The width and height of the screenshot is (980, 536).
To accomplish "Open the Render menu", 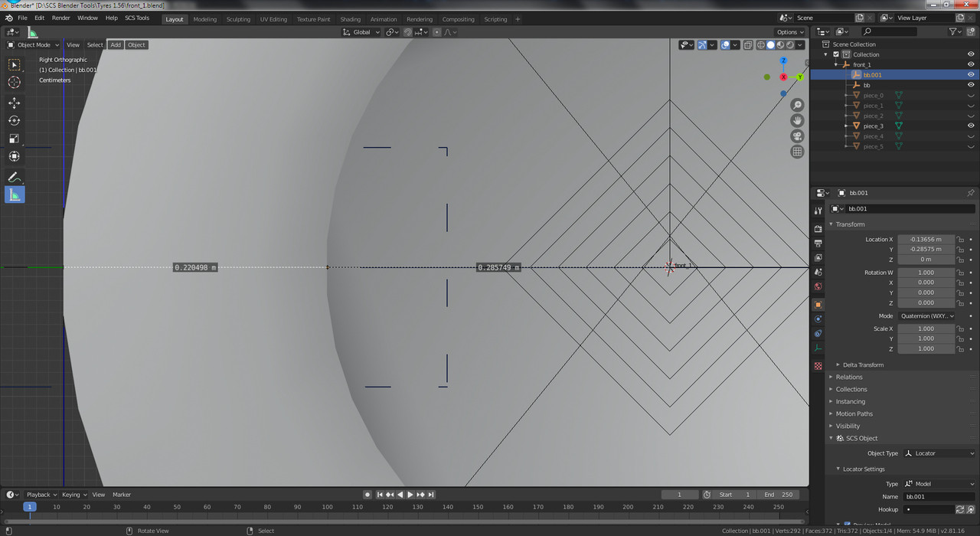I will (61, 18).
